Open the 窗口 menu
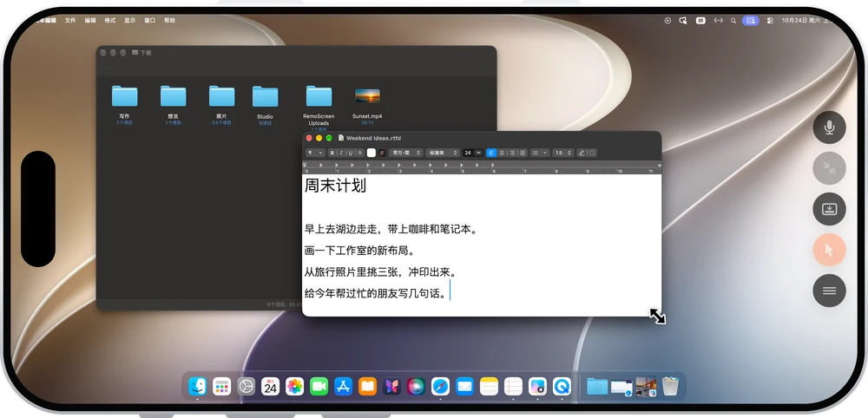Viewport: 868px width, 418px height. 150,21
